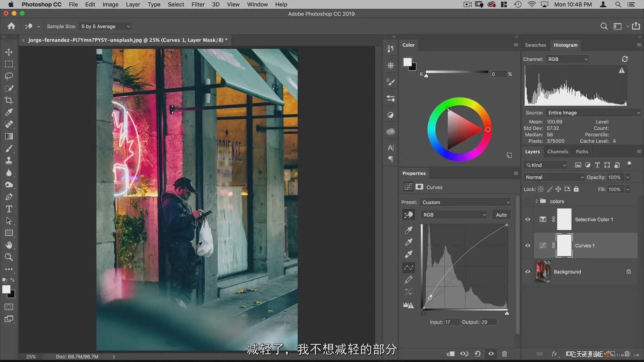
Task: Hide the Background layer
Action: (528, 272)
